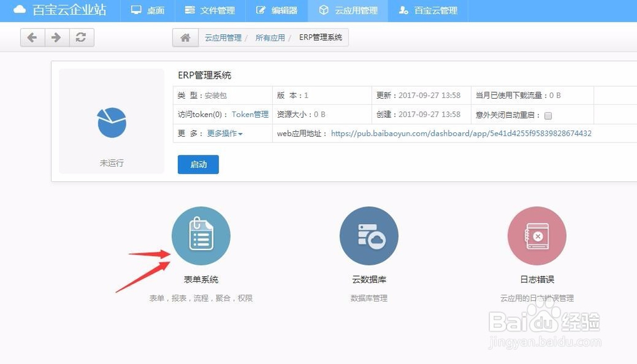The width and height of the screenshot is (637, 364).
Task: Switch to the 编辑器 tab
Action: point(276,11)
